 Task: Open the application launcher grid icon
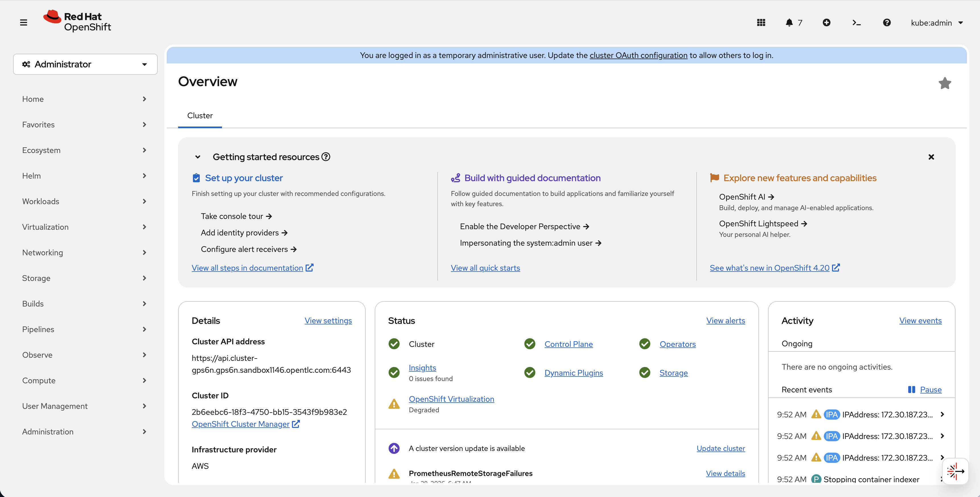761,23
